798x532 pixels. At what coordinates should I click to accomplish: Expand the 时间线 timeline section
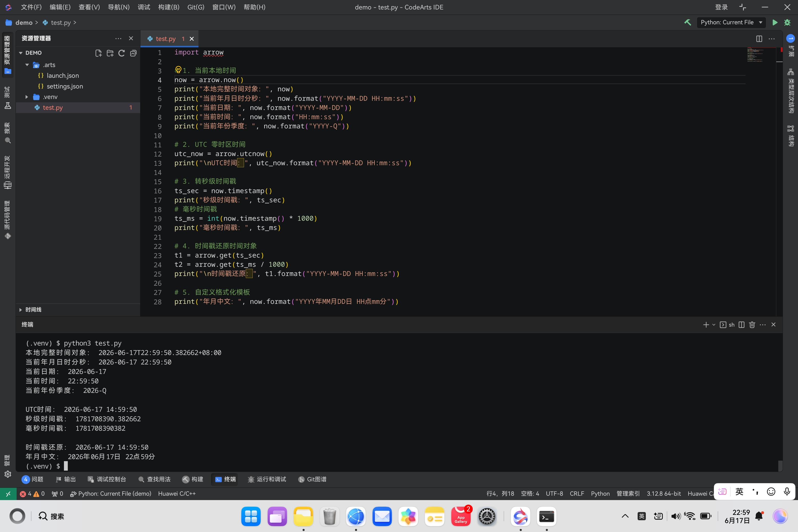[21, 310]
